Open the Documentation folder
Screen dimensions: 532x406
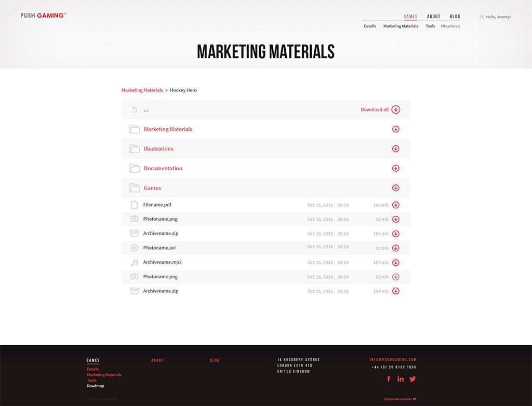(163, 169)
